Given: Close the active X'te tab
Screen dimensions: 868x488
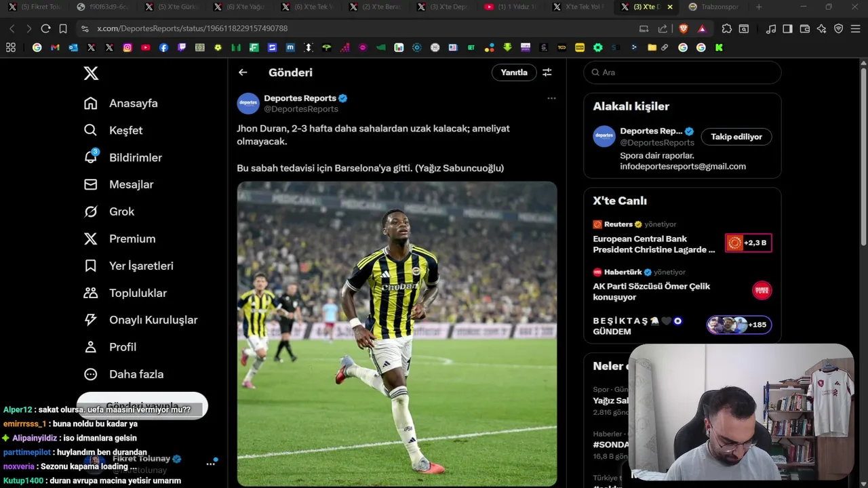Looking at the screenshot, I should point(670,7).
